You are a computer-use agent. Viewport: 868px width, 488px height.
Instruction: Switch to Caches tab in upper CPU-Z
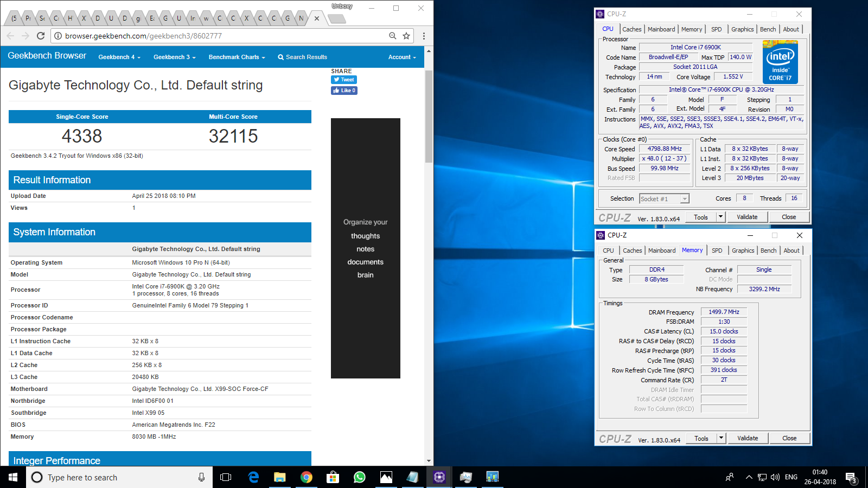(632, 29)
